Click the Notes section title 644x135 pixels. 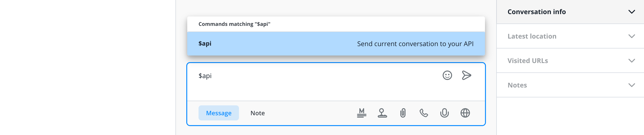point(517,85)
